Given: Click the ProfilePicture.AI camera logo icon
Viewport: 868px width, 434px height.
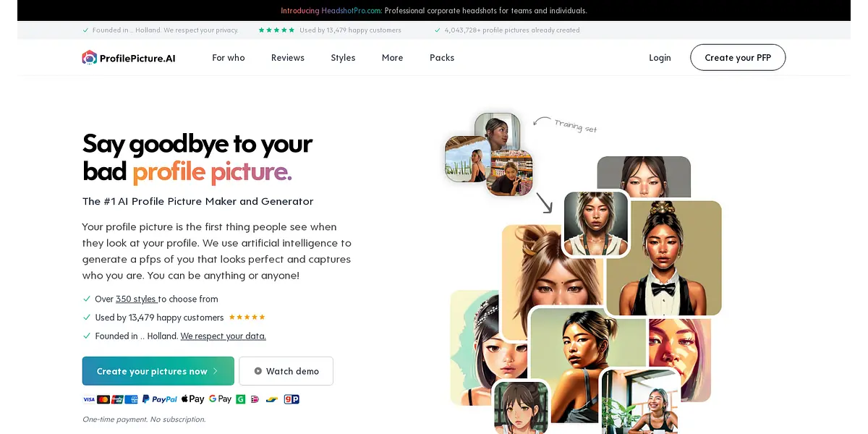Looking at the screenshot, I should coord(89,58).
